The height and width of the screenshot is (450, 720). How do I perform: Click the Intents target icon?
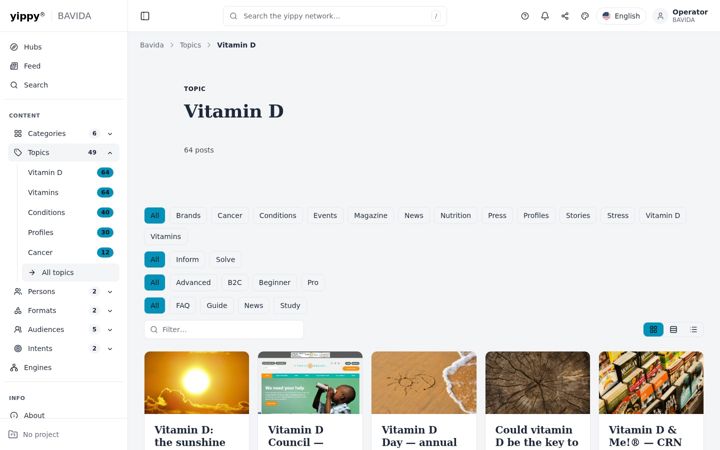click(18, 349)
